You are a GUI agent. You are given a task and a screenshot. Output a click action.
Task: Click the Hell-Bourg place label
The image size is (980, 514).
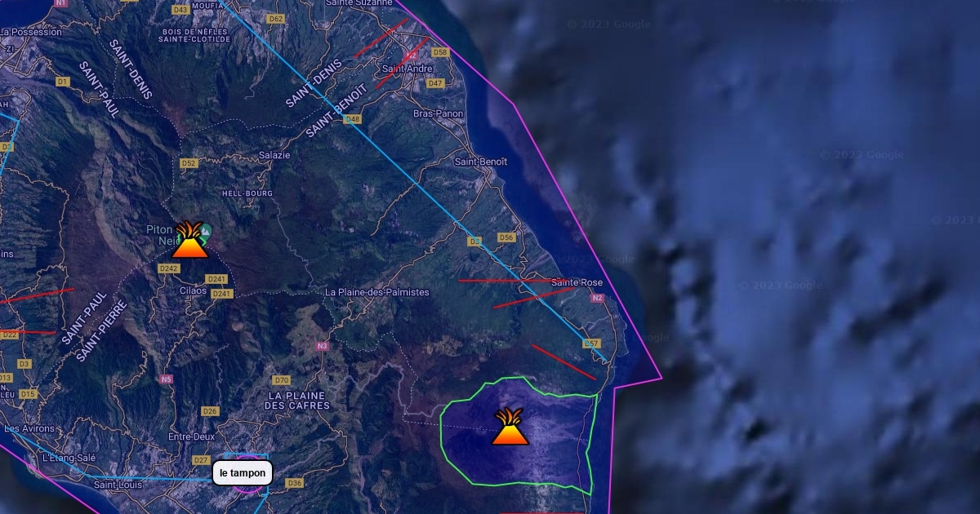tap(247, 193)
